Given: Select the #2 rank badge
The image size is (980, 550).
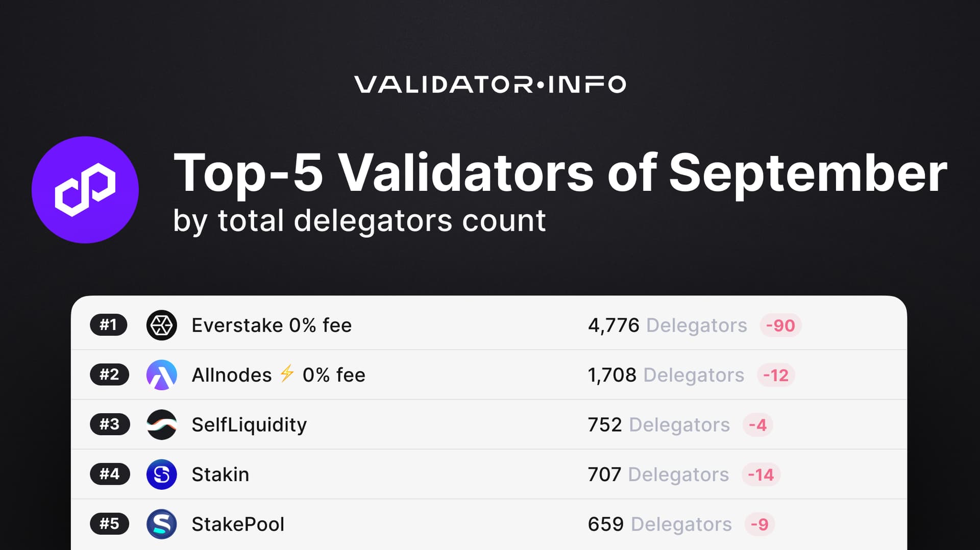Looking at the screenshot, I should pos(109,375).
